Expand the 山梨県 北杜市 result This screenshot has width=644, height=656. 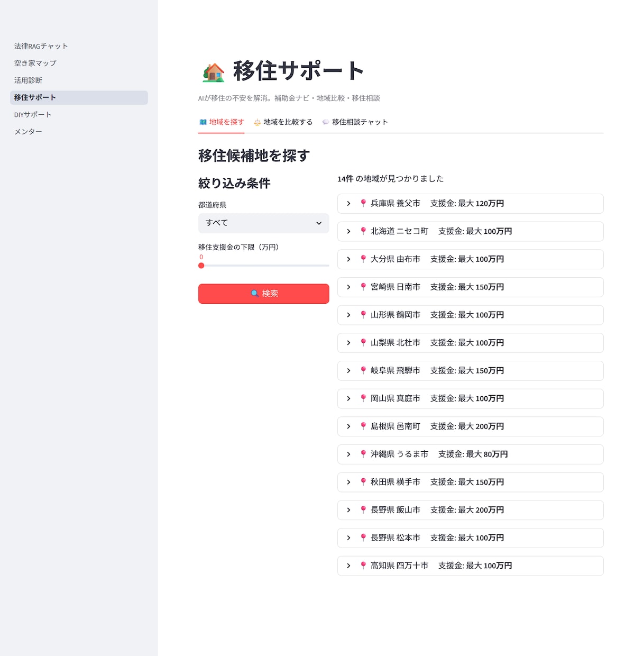470,343
